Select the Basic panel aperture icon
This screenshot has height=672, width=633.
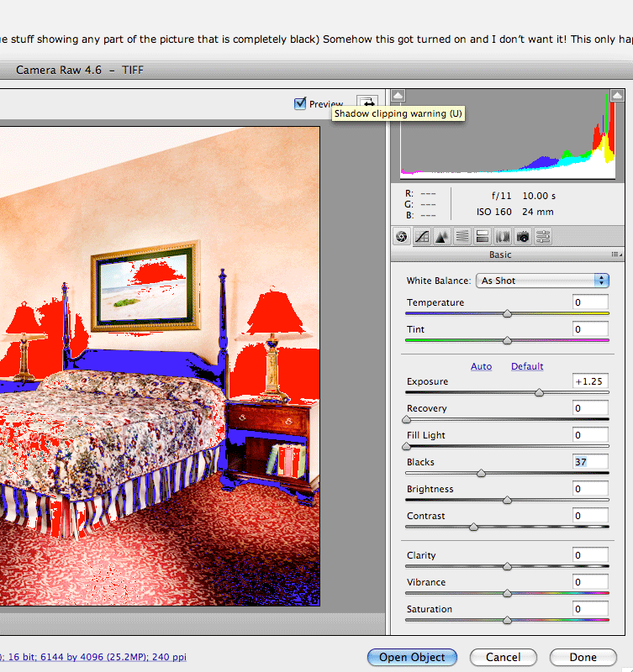pyautogui.click(x=402, y=237)
